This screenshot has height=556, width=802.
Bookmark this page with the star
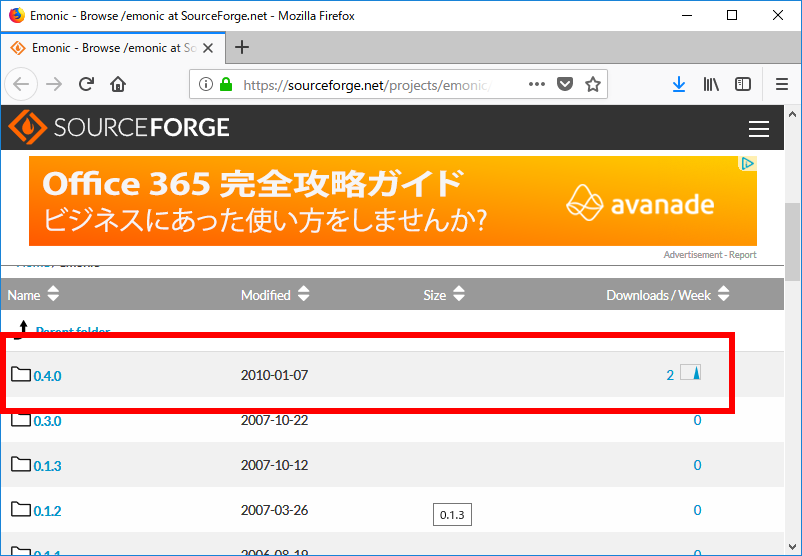593,84
